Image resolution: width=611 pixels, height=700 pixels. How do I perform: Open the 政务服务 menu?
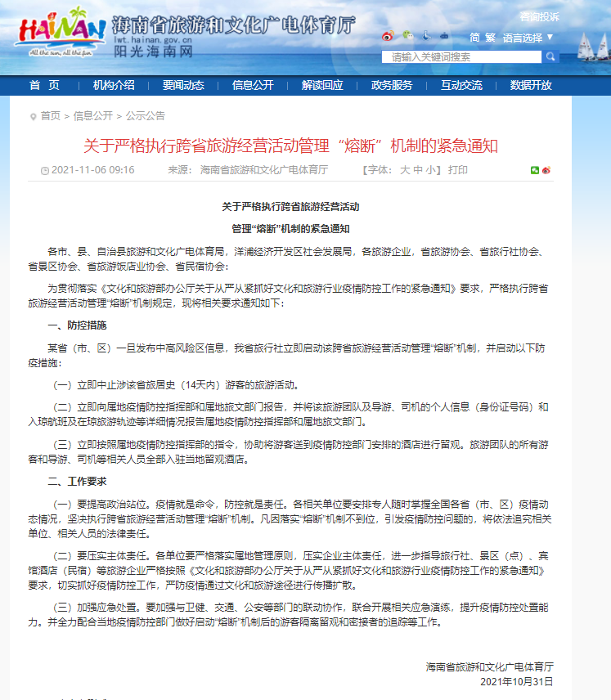coord(392,85)
